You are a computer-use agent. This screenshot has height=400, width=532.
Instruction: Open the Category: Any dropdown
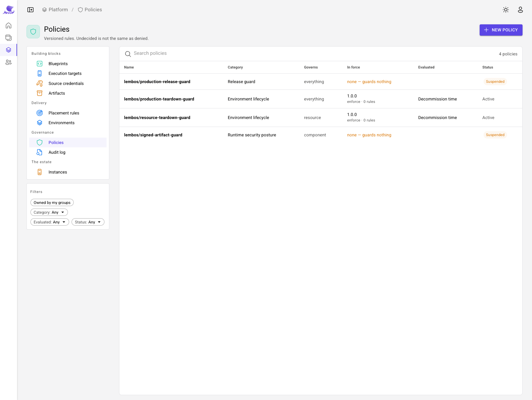49,212
